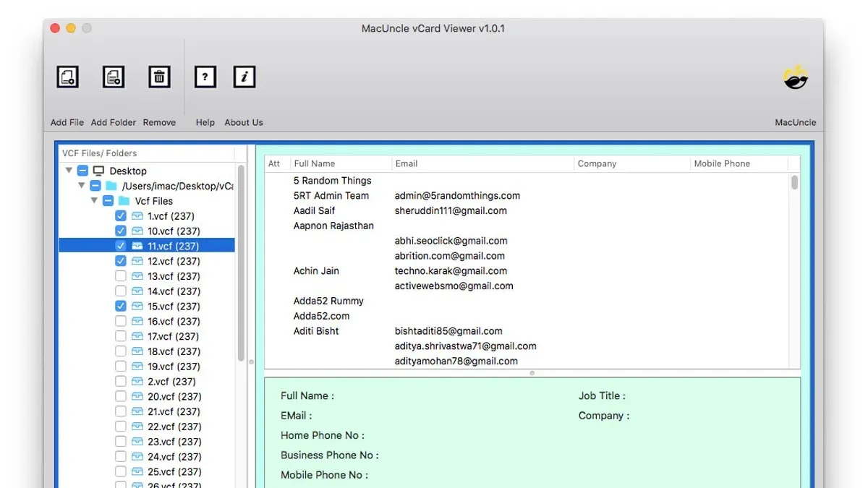This screenshot has height=488, width=868.
Task: Uncheck the 12.vcf checkbox
Action: [x=121, y=261]
